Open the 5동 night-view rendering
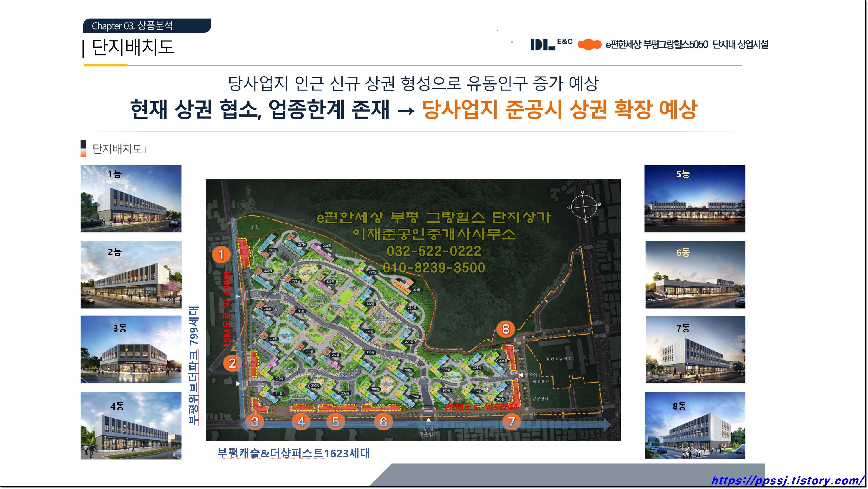The height and width of the screenshot is (489, 868). point(695,199)
